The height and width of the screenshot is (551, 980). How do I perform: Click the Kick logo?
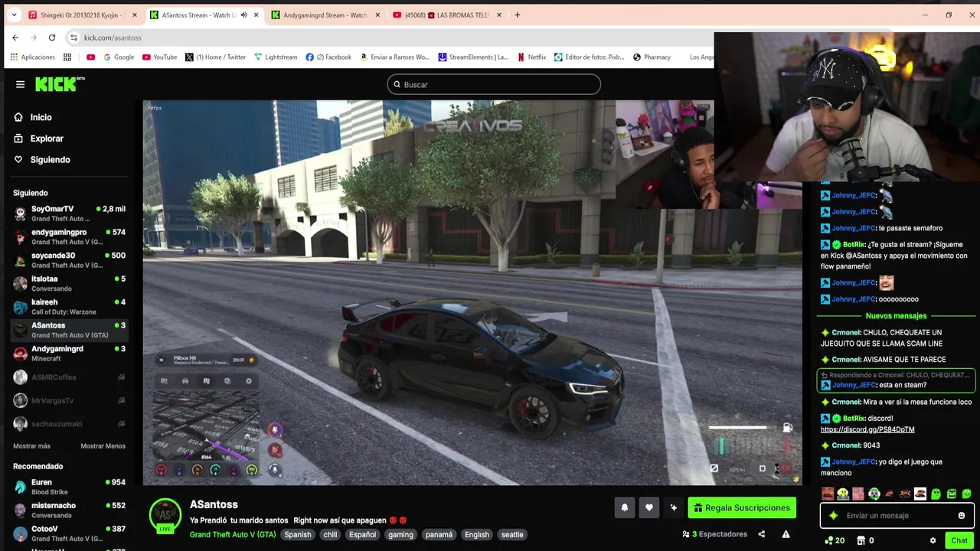60,84
